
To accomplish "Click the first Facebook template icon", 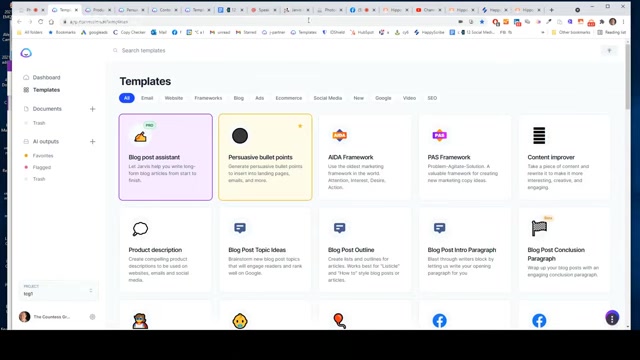I will click(440, 321).
